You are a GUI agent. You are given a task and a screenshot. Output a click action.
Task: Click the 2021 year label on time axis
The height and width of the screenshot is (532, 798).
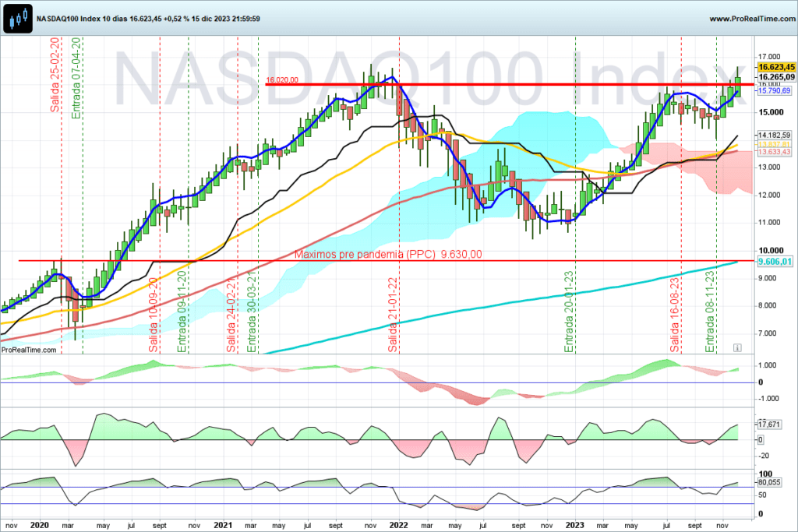(x=223, y=526)
